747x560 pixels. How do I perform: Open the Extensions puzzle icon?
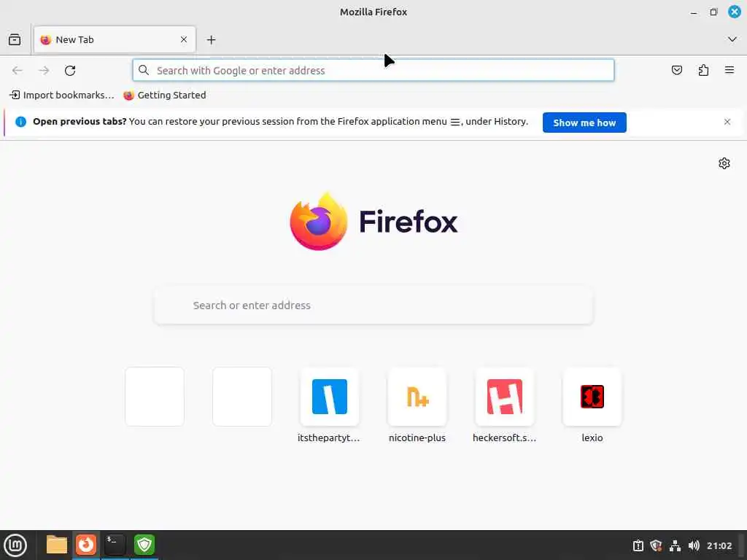pyautogui.click(x=703, y=71)
